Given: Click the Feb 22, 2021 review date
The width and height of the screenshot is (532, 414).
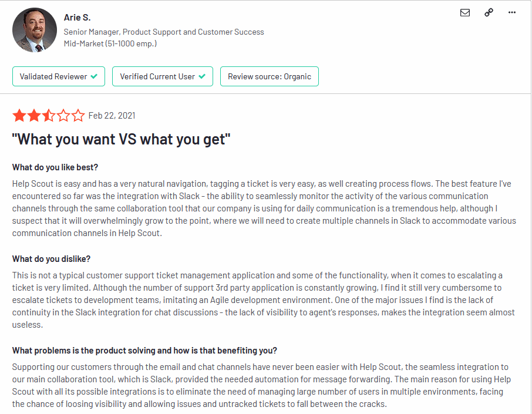Looking at the screenshot, I should pyautogui.click(x=112, y=116).
